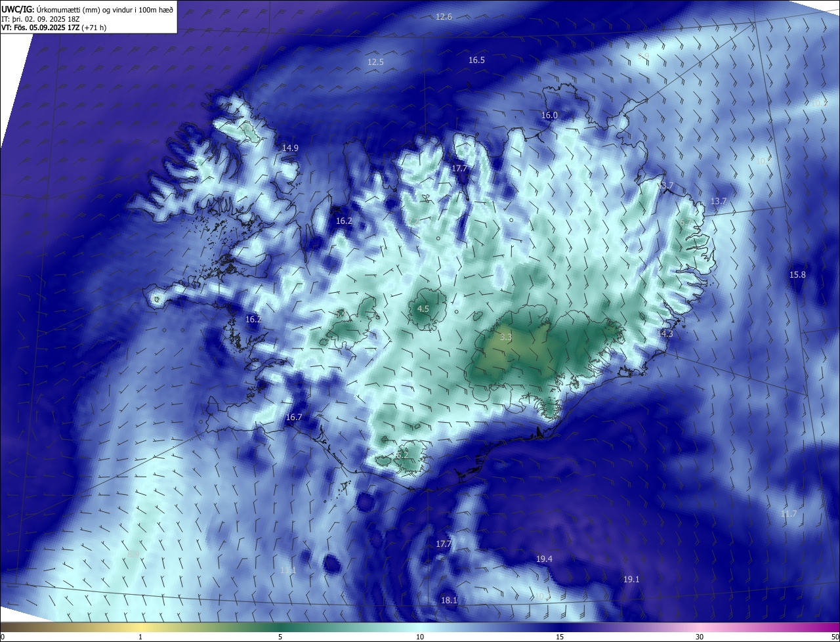Click the 16.5 value off the north coast
Image resolution: width=840 pixels, height=642 pixels.
pos(476,60)
